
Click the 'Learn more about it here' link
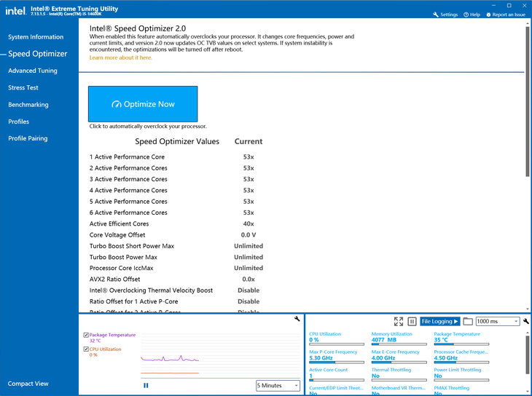coord(121,58)
